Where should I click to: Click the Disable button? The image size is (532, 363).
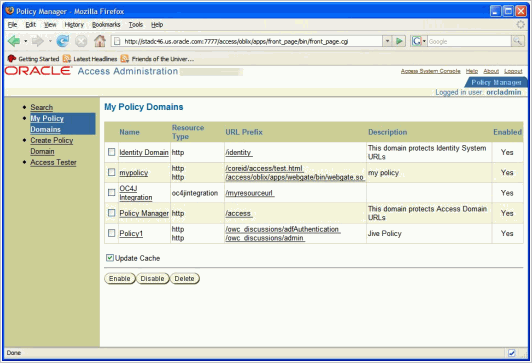click(152, 279)
